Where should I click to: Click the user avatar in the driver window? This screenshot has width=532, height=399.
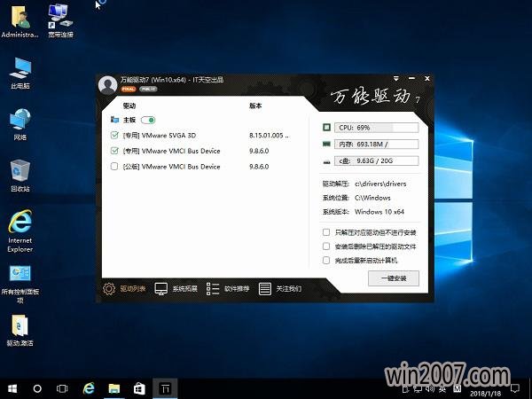(x=107, y=85)
